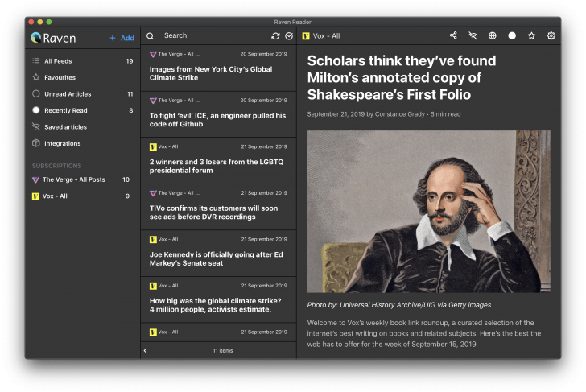This screenshot has width=586, height=392.
Task: Click the Vox - All title in article header
Action: coord(326,36)
